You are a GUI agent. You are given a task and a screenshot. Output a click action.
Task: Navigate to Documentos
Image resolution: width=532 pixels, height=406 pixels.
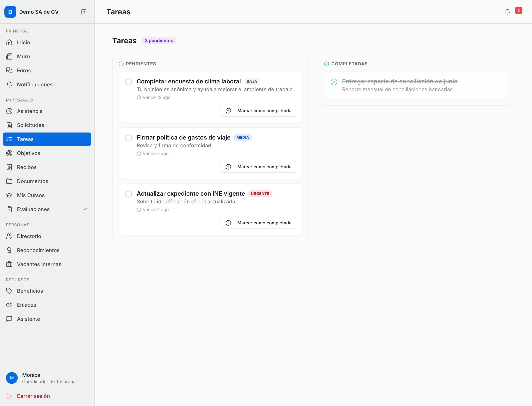tap(47, 181)
